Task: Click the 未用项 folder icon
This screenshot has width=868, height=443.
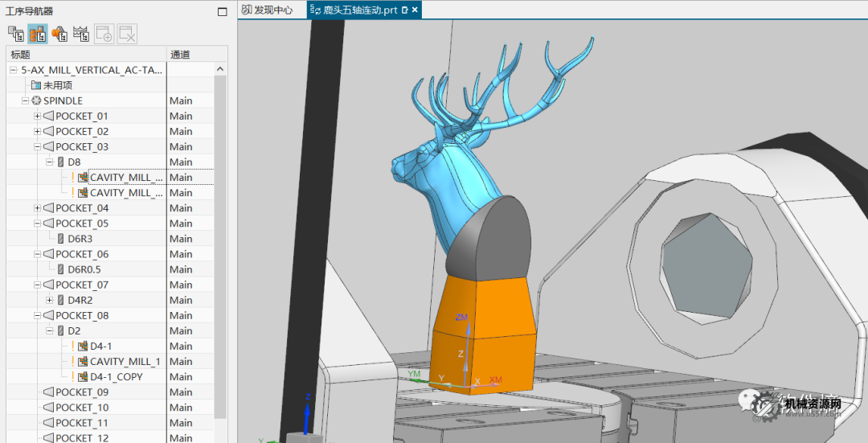Action: 35,85
